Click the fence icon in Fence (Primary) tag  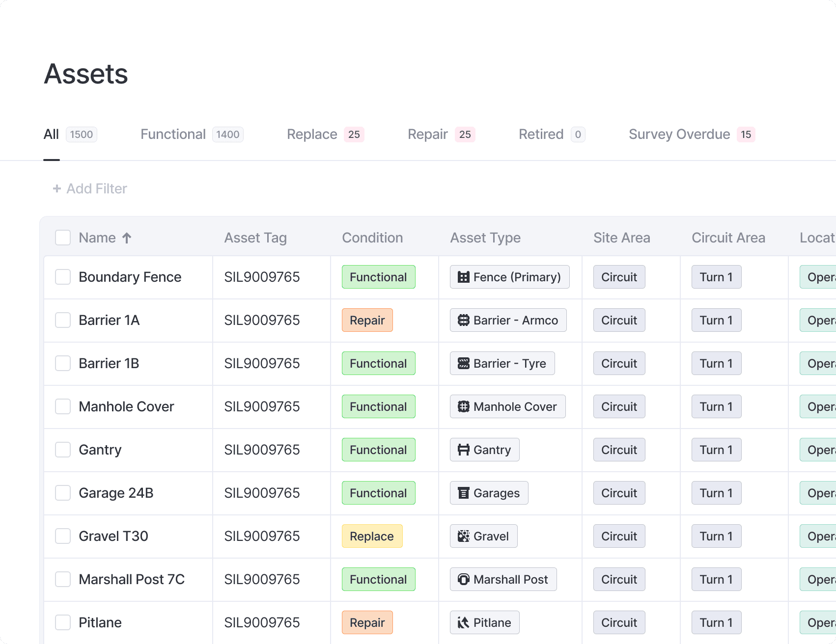[463, 277]
